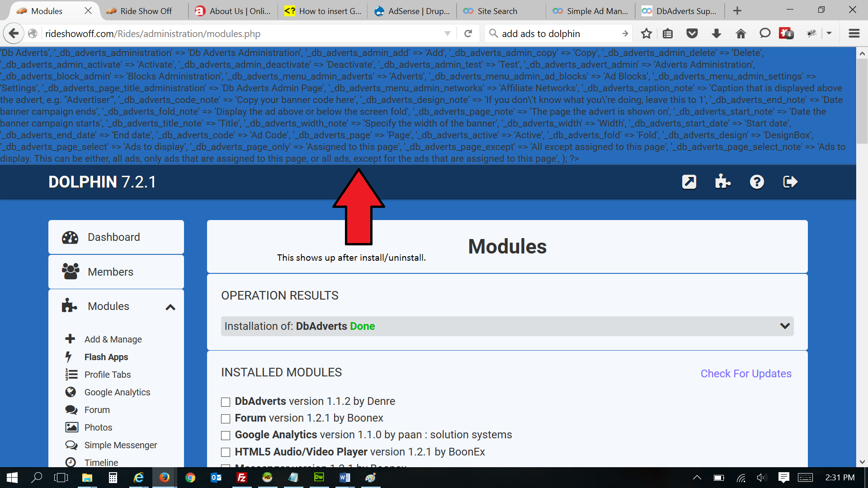Select the Google Analytics module checkbox
The image size is (868, 488).
click(226, 435)
